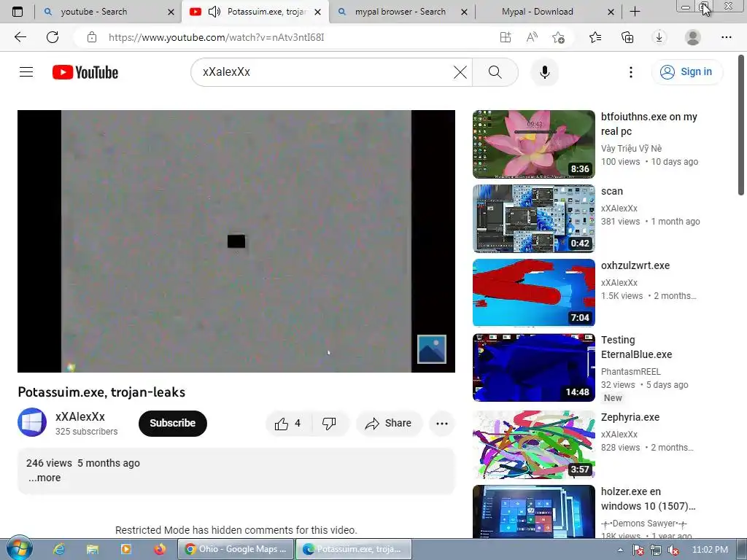Open Windows Start menu
This screenshot has height=560, width=747.
(19, 548)
